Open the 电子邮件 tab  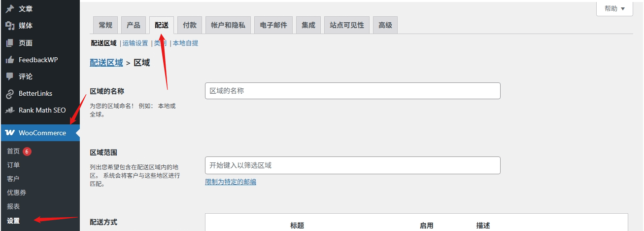pyautogui.click(x=273, y=25)
